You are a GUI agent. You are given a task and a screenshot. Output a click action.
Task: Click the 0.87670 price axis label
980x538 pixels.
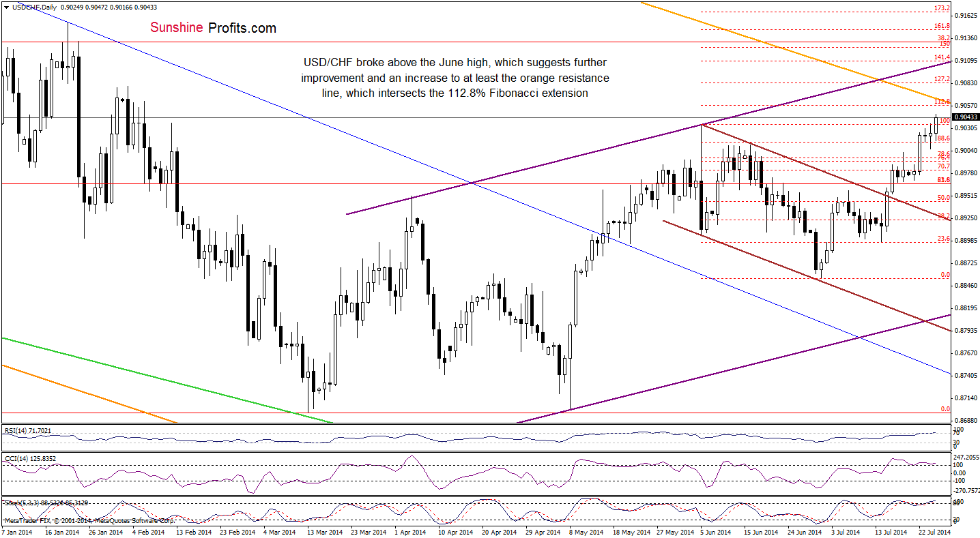point(966,353)
